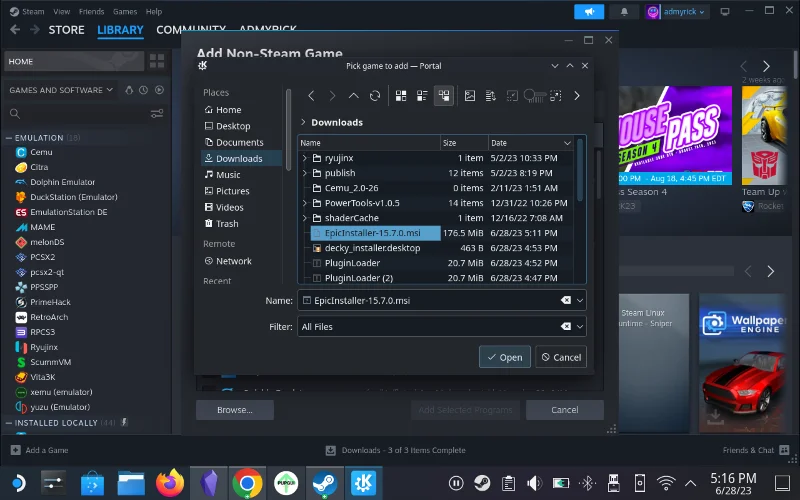800x500 pixels.
Task: Click Browse in Add Non-Steam Game
Action: (x=235, y=410)
